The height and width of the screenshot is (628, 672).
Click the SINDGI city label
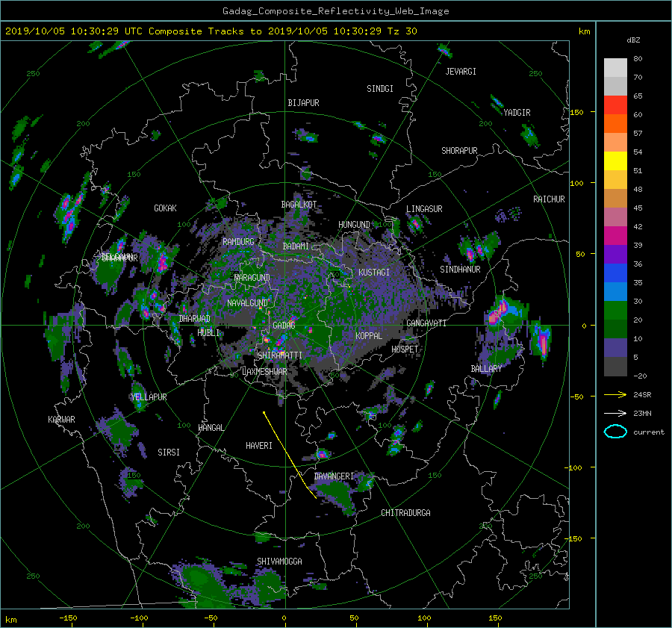click(380, 89)
